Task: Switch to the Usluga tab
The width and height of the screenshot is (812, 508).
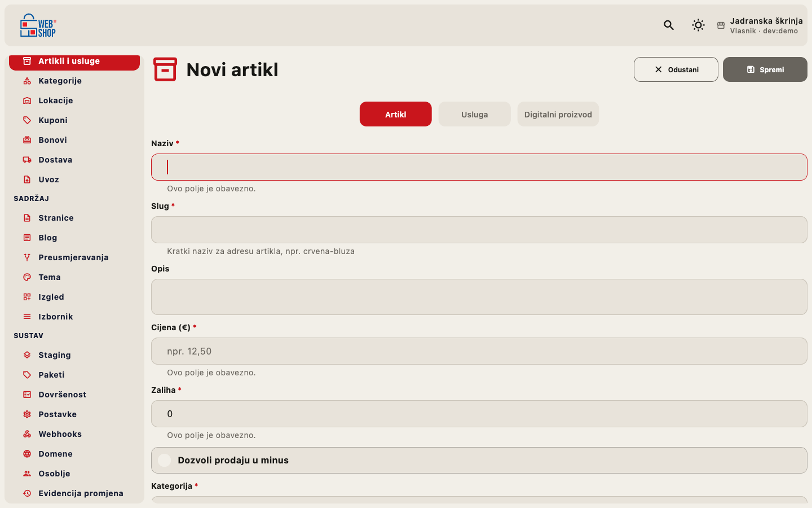Action: [x=475, y=114]
